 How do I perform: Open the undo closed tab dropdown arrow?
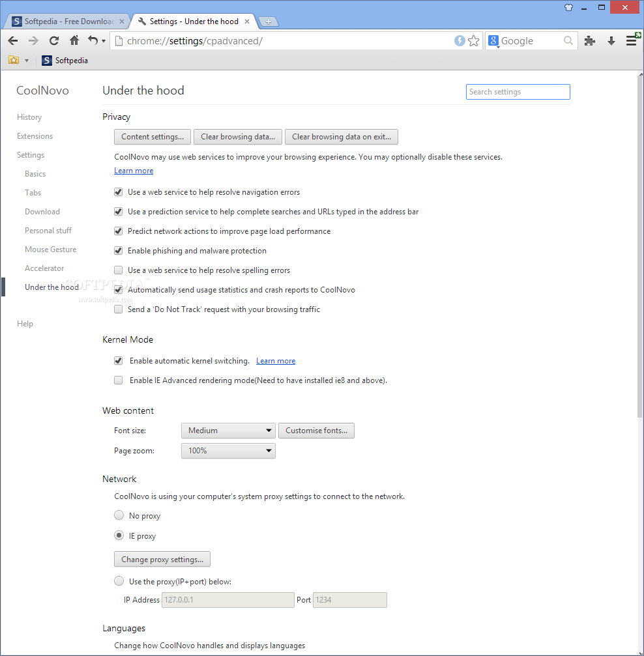[x=104, y=41]
